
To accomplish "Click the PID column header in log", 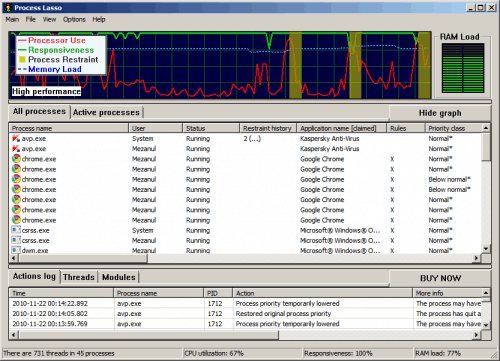I will 218,293.
